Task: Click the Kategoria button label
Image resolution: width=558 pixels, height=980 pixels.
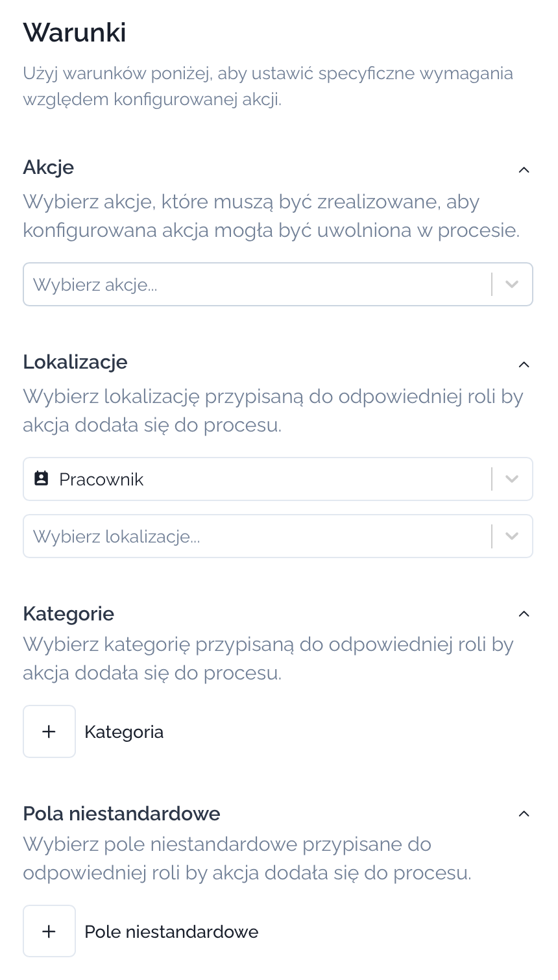Action: pyautogui.click(x=124, y=732)
